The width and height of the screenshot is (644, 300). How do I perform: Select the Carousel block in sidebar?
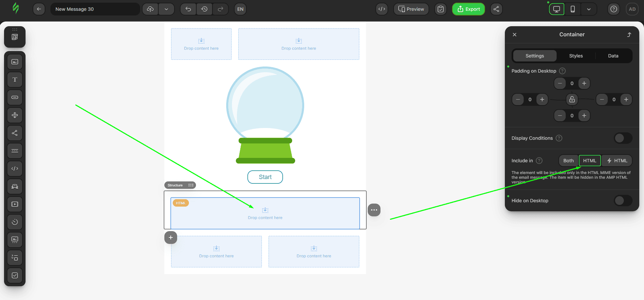[15, 240]
